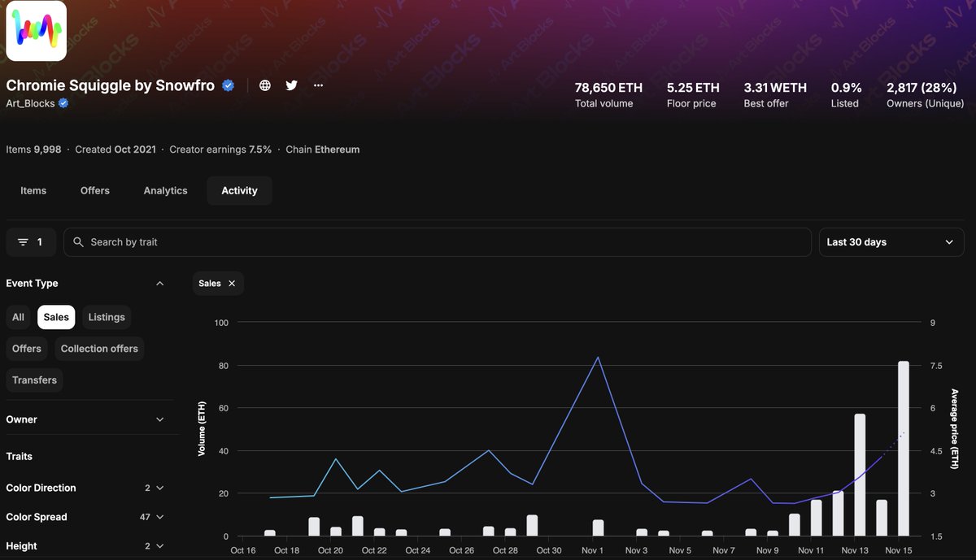
Task: Open the filter panel icon
Action: click(30, 241)
